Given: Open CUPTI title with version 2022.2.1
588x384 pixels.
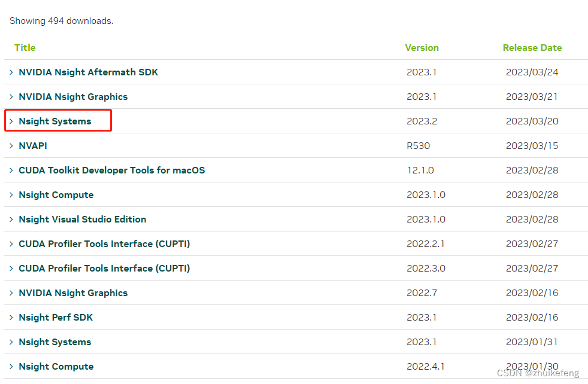Looking at the screenshot, I should (x=104, y=244).
